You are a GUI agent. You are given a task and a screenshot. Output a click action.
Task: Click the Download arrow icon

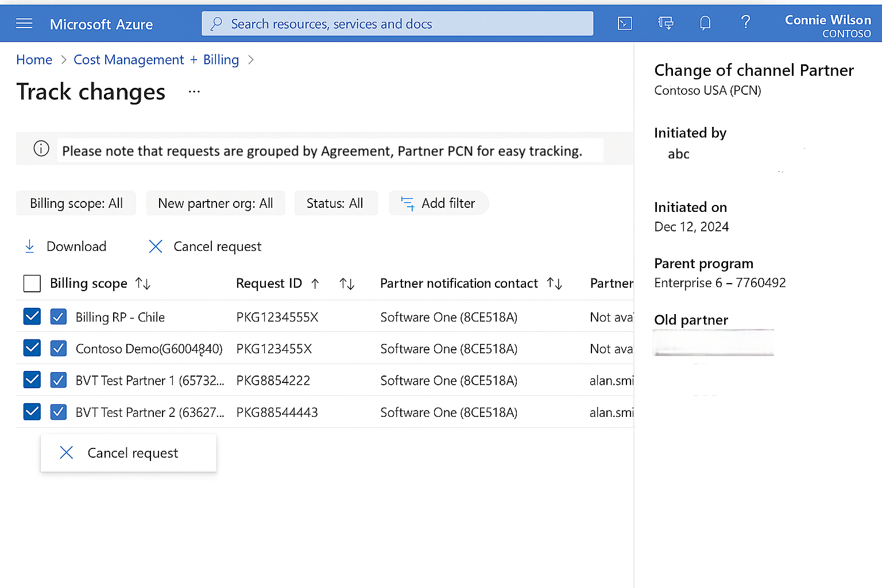click(x=30, y=246)
